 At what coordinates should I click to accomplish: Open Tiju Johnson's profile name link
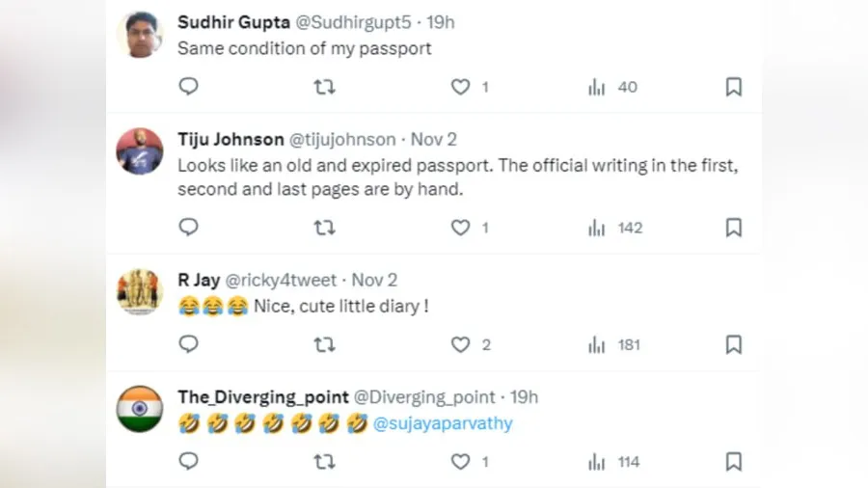[231, 140]
